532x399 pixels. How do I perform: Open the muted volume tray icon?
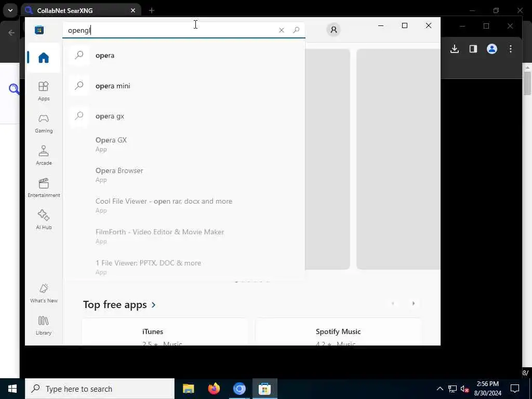tap(464, 389)
